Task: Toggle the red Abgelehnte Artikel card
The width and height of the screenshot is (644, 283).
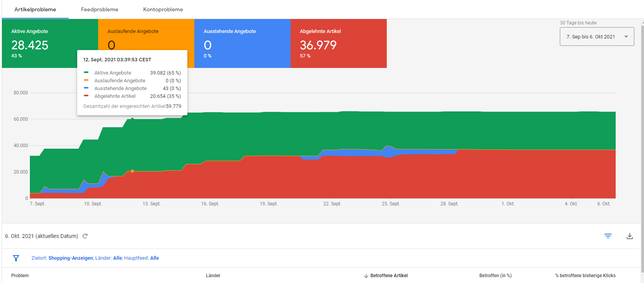Action: point(338,43)
